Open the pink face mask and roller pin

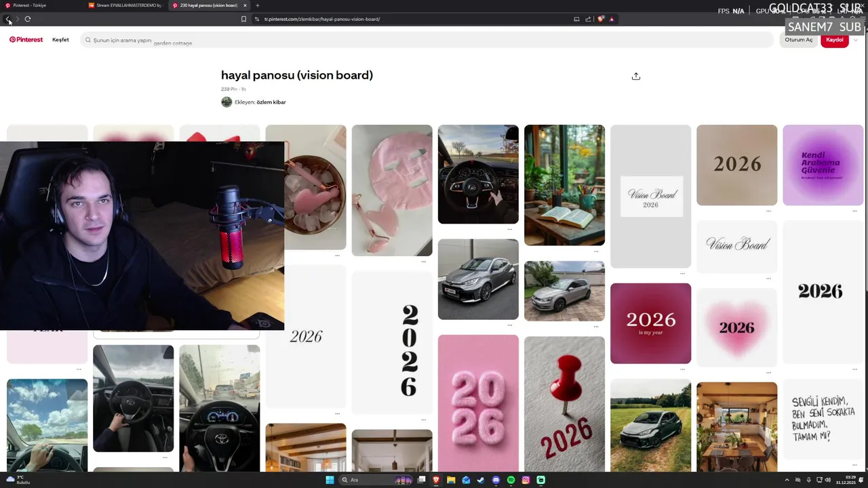(x=392, y=190)
